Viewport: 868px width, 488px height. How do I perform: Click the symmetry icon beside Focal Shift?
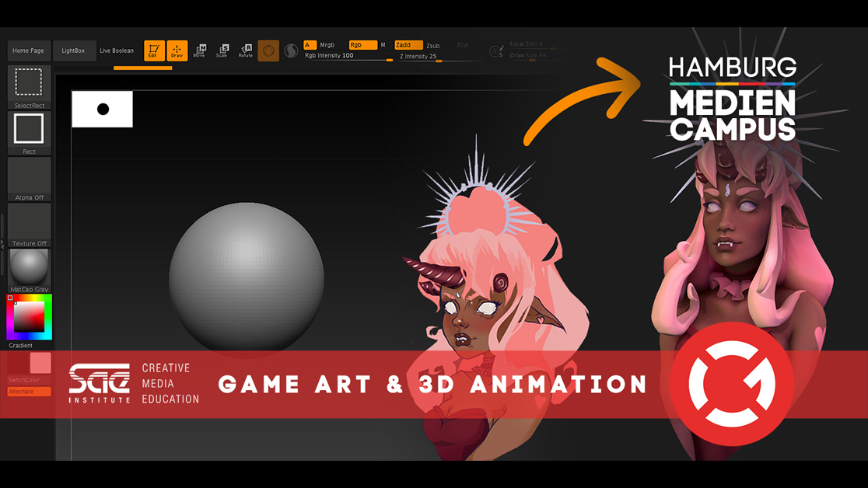point(496,51)
